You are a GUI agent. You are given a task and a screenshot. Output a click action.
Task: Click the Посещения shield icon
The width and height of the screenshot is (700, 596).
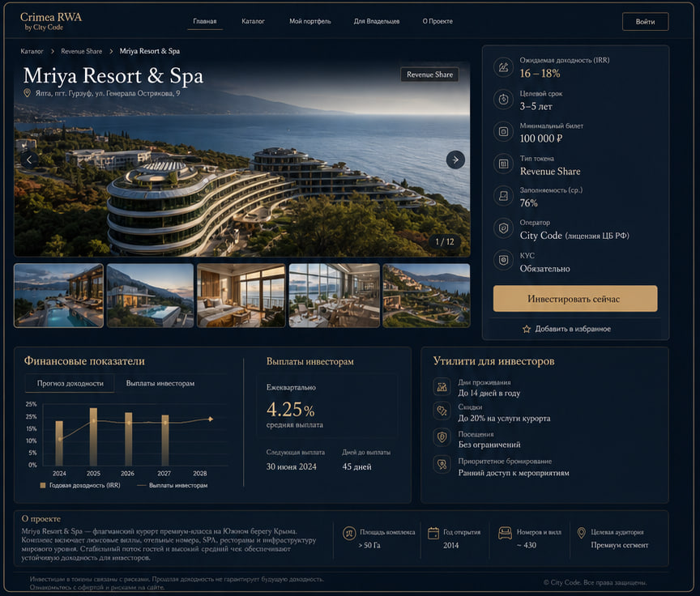[x=442, y=437]
